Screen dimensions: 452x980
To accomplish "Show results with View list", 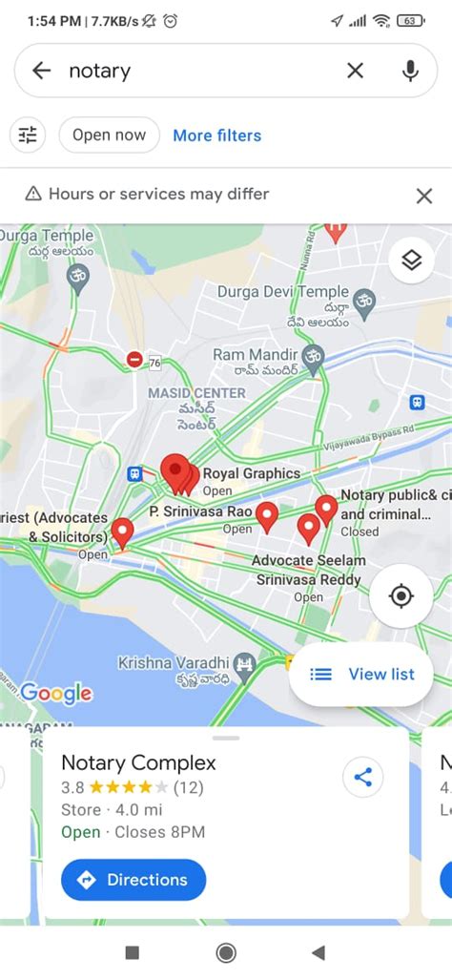I will point(361,675).
